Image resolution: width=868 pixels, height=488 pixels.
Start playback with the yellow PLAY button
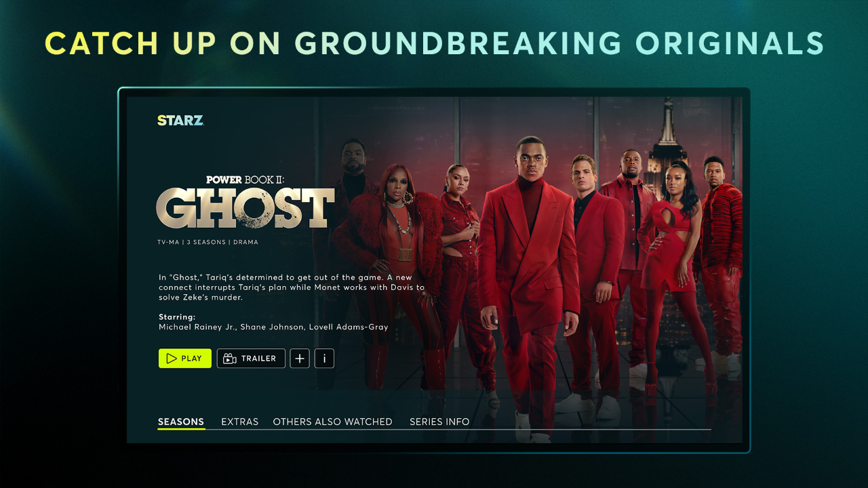185,359
